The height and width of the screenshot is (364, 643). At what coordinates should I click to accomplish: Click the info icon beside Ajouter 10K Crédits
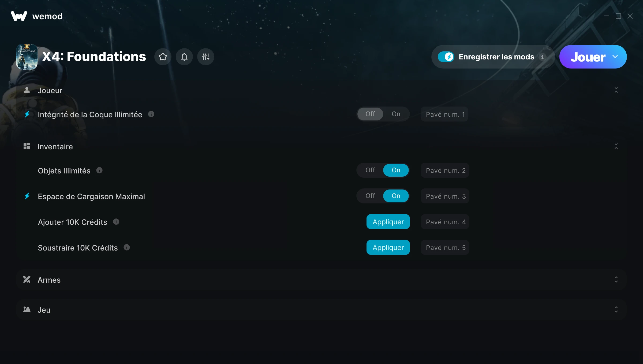(116, 222)
